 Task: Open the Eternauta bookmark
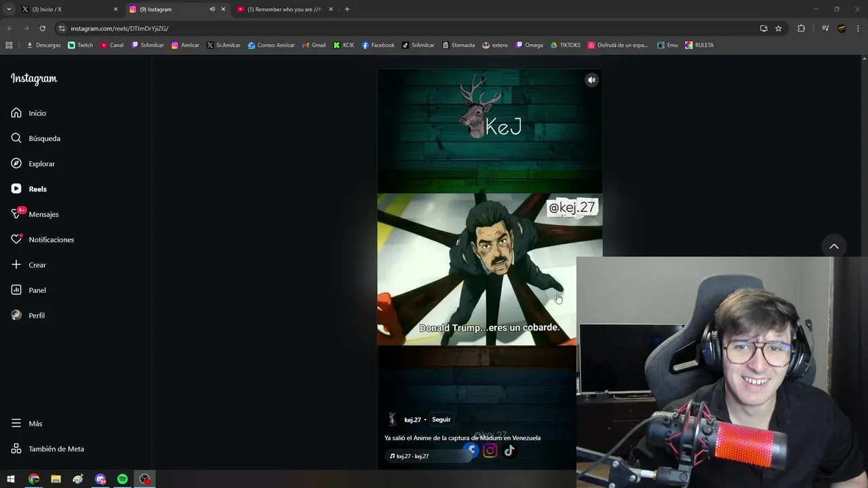click(x=458, y=45)
